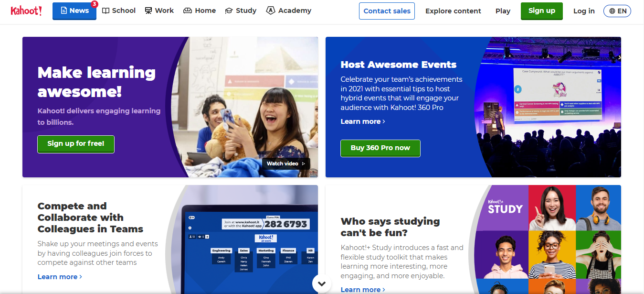This screenshot has height=294, width=644.
Task: Open the News menu with notification badge
Action: pyautogui.click(x=74, y=11)
